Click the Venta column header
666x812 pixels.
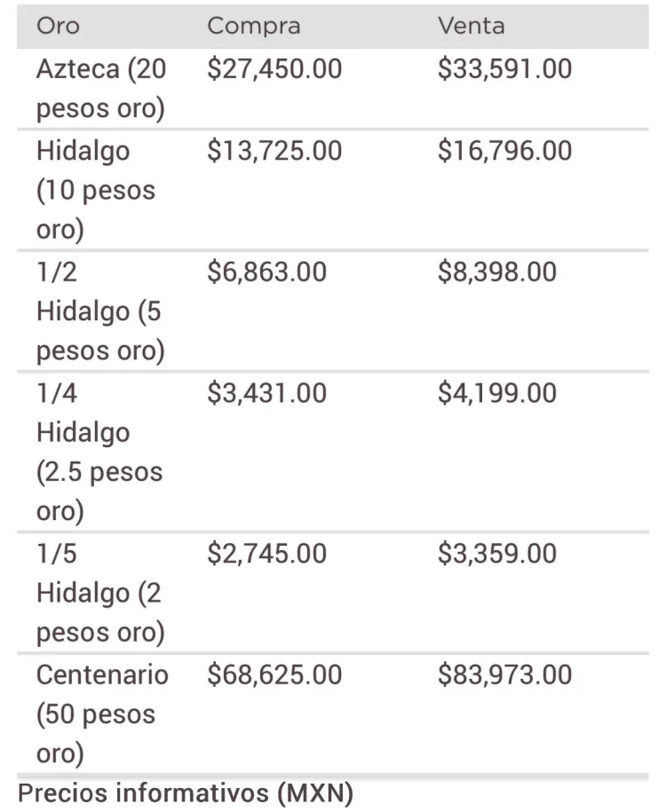pos(471,26)
